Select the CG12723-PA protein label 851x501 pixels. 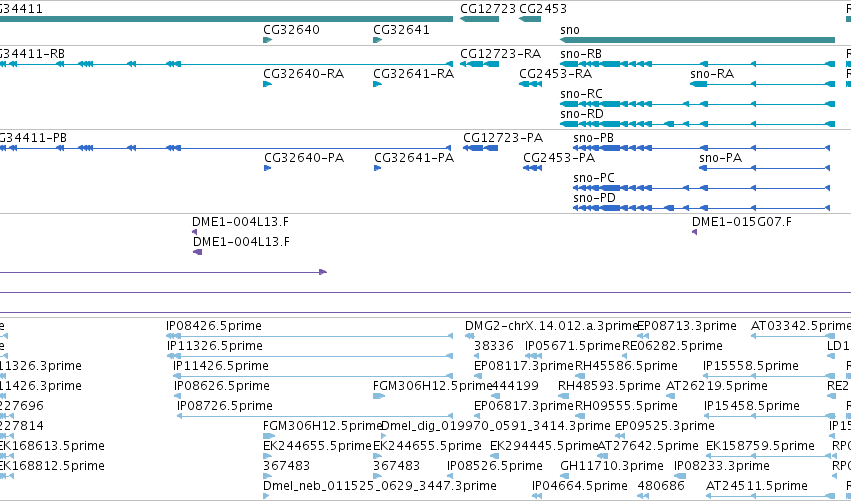(x=503, y=138)
